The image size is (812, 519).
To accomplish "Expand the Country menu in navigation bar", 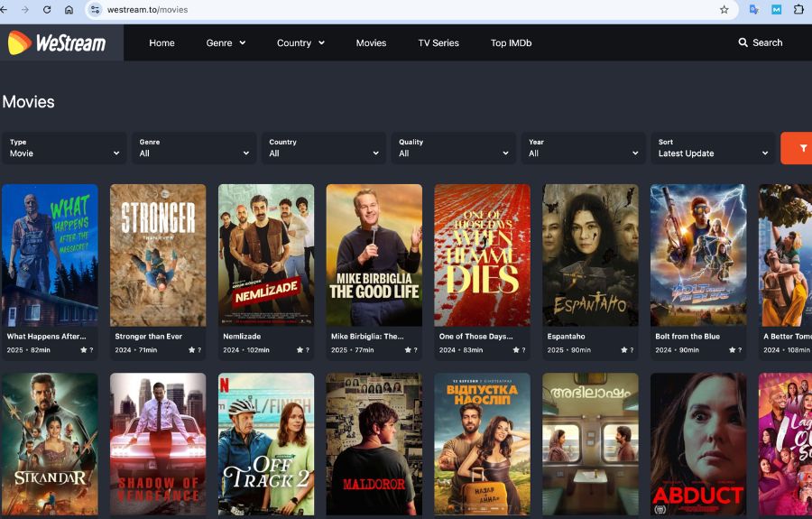I will coord(300,43).
